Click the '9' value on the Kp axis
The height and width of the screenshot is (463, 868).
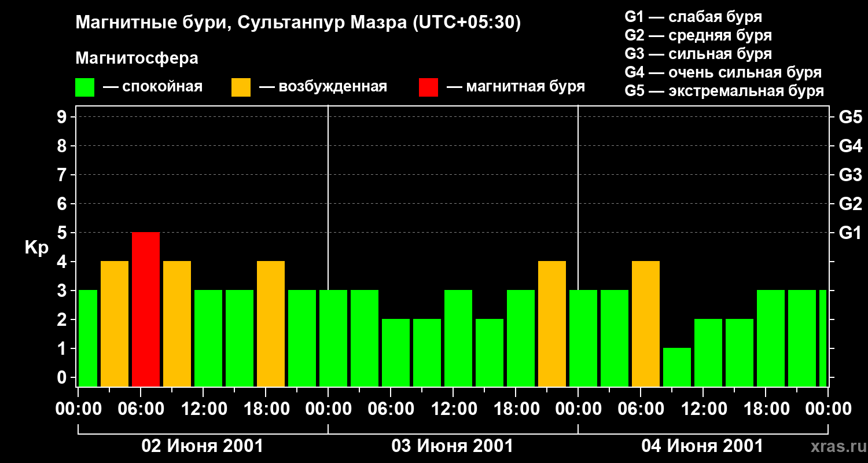63,117
